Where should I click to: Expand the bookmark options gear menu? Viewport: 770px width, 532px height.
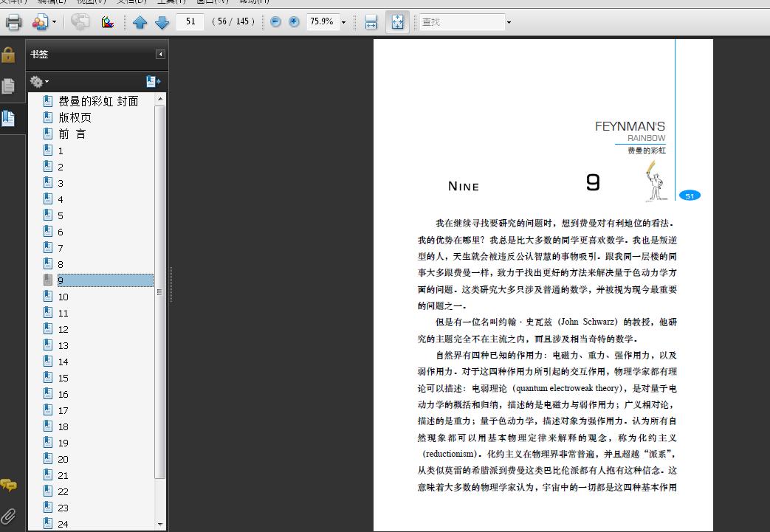point(39,81)
